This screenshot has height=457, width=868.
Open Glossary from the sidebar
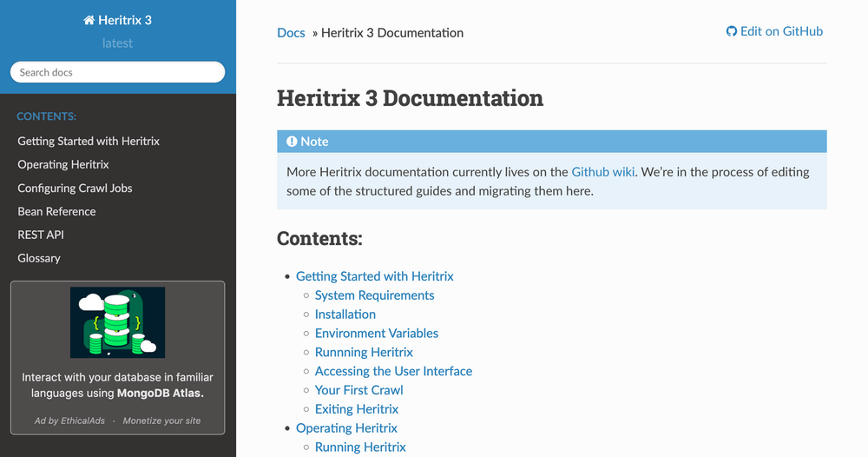coord(39,258)
